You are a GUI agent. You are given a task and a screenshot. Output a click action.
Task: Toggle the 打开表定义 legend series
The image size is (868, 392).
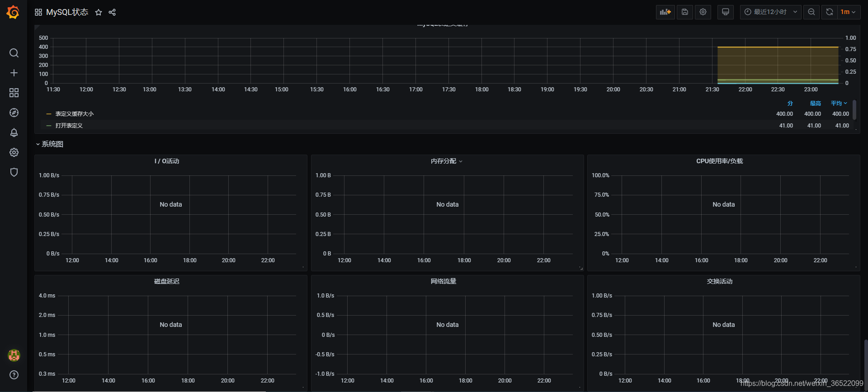pyautogui.click(x=69, y=126)
